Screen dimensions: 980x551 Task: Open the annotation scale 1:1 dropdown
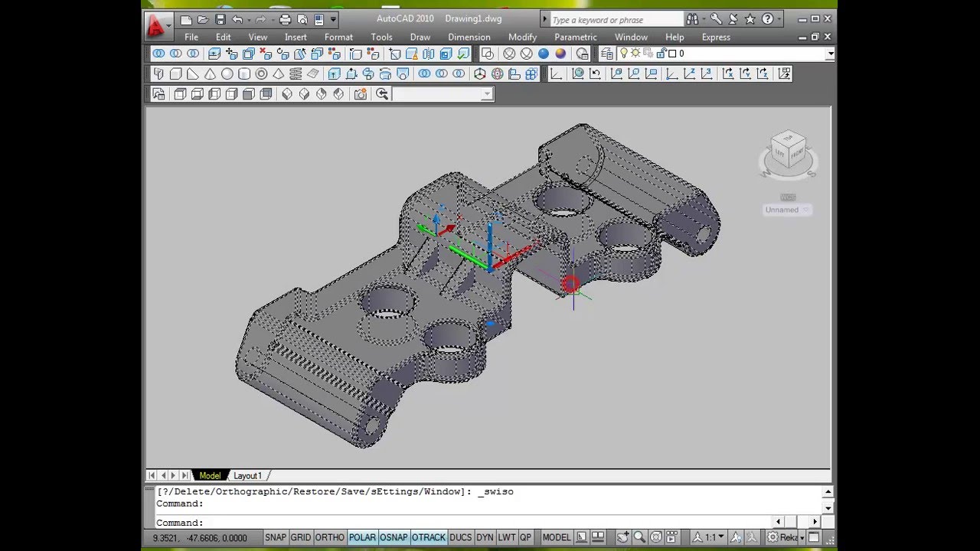(709, 537)
